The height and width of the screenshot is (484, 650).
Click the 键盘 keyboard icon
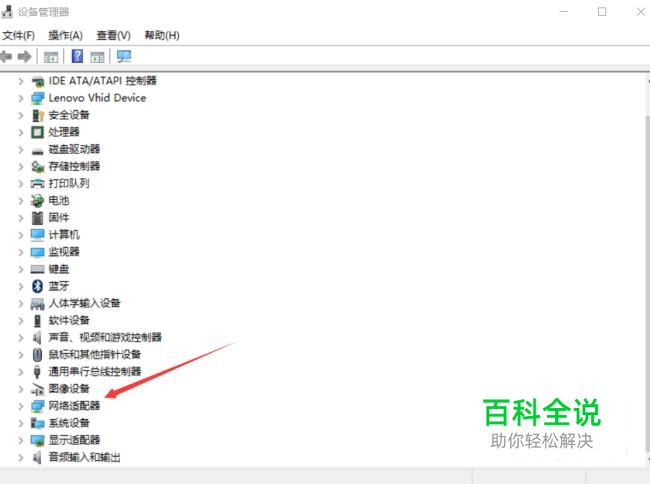click(x=38, y=269)
